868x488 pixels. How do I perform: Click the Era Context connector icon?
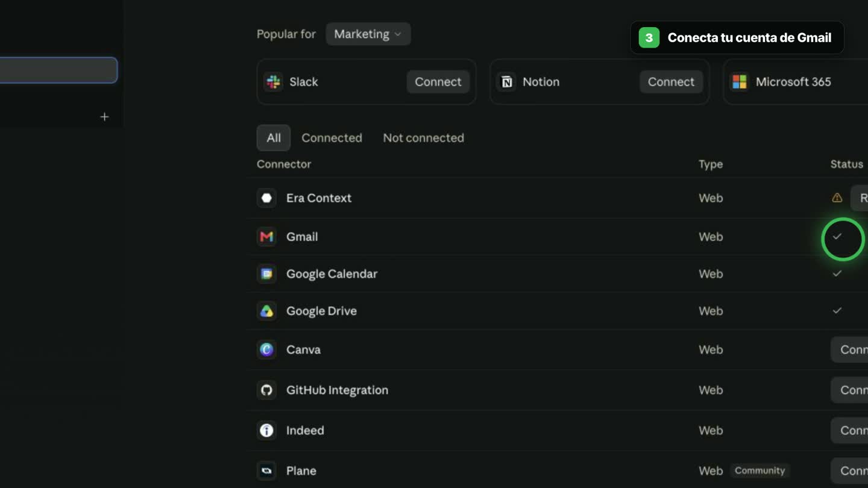[x=266, y=198]
